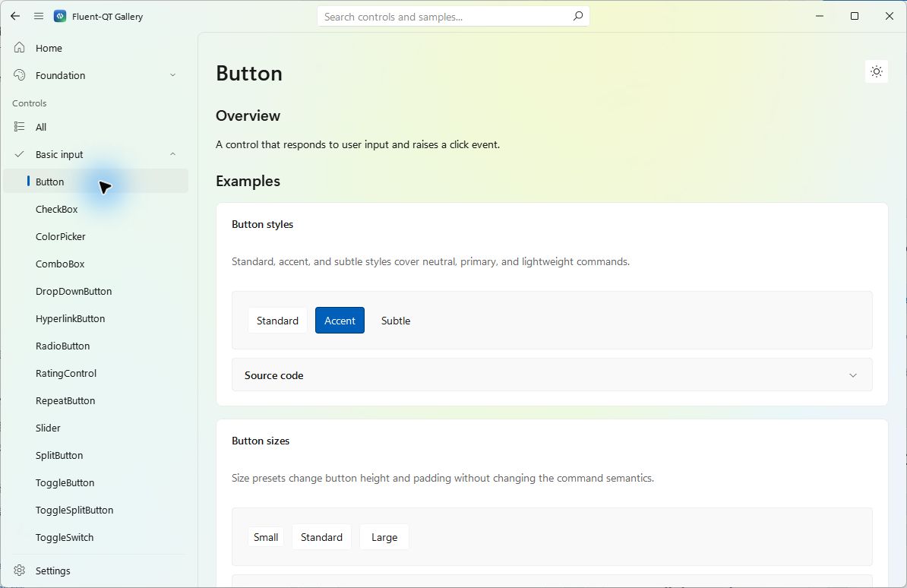Click the Fluent-QT Gallery app logo
The image size is (907, 588).
pos(59,16)
